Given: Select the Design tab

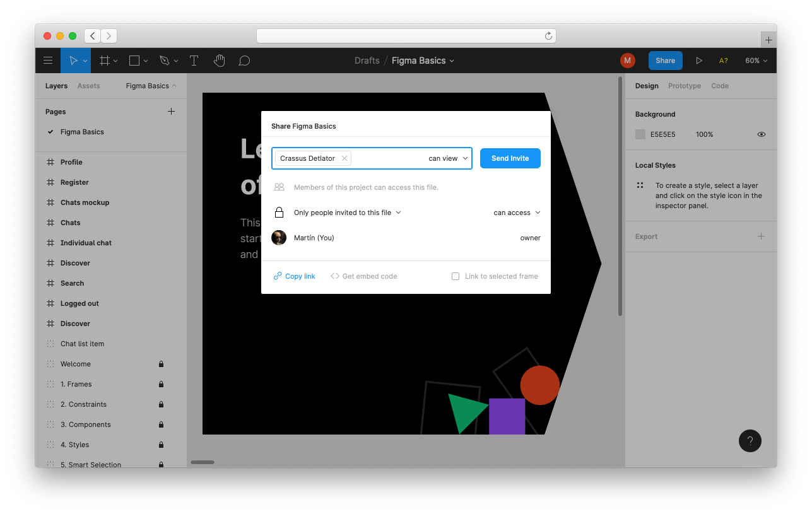Looking at the screenshot, I should pos(647,86).
